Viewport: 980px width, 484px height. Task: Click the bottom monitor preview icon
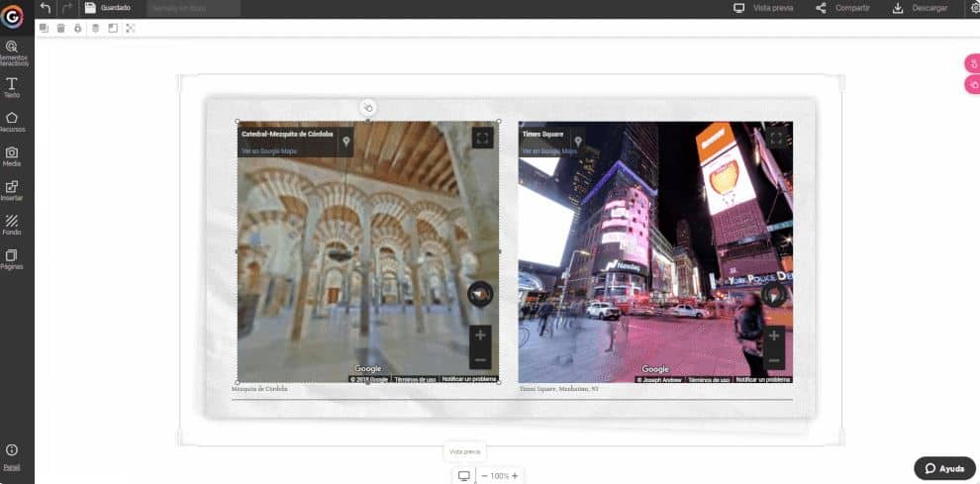[x=463, y=476]
